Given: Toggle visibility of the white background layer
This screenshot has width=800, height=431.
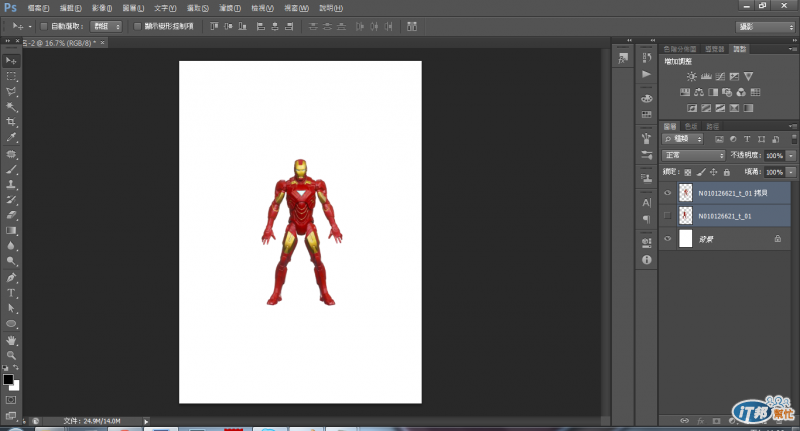Looking at the screenshot, I should (668, 240).
